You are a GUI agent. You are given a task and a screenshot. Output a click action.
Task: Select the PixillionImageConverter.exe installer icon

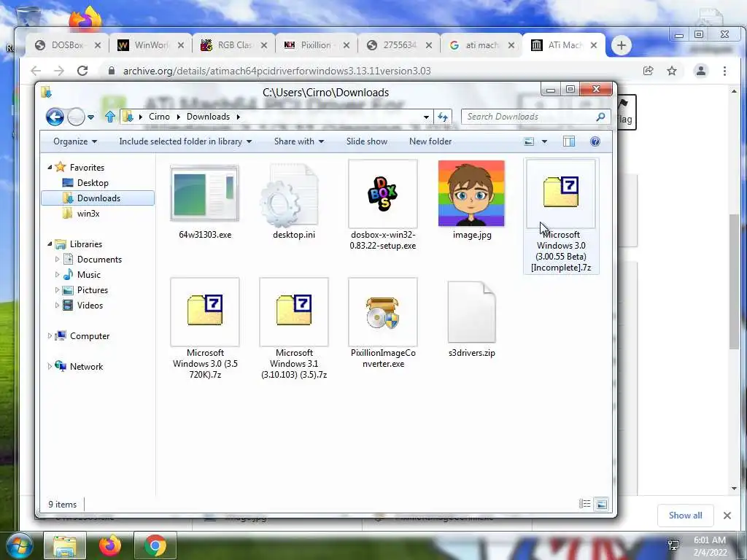[x=382, y=311]
